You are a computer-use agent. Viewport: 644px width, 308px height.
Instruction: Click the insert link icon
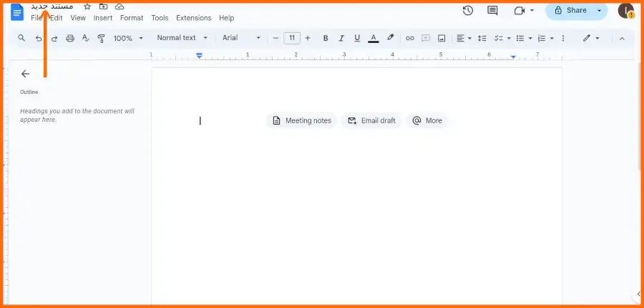tap(410, 38)
